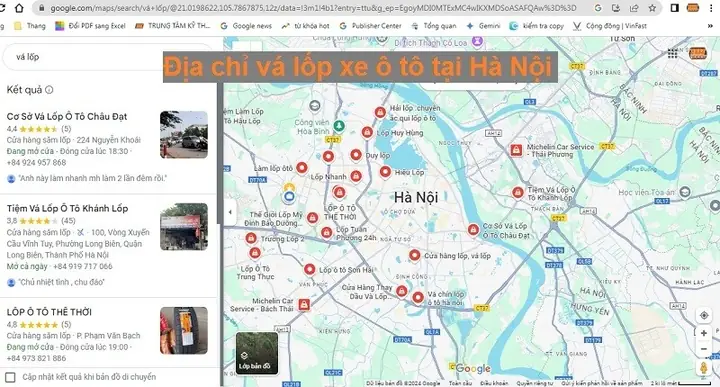The height and width of the screenshot is (387, 720).
Task: Open the Publisher Center bookmark
Action: (x=370, y=26)
